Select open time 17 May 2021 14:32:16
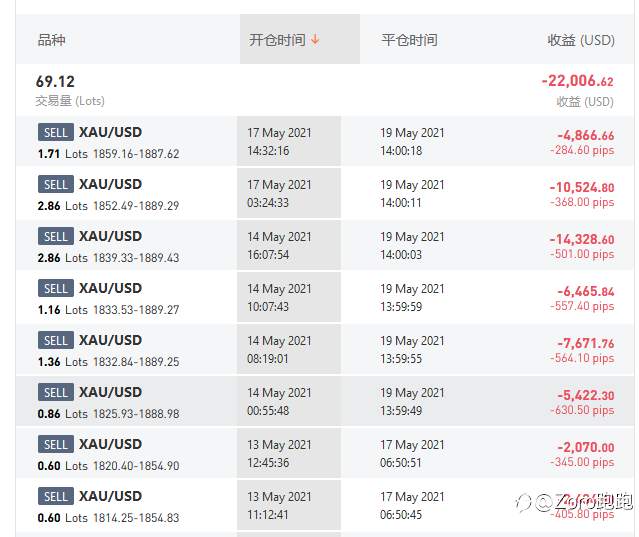639x537 pixels. (x=280, y=141)
